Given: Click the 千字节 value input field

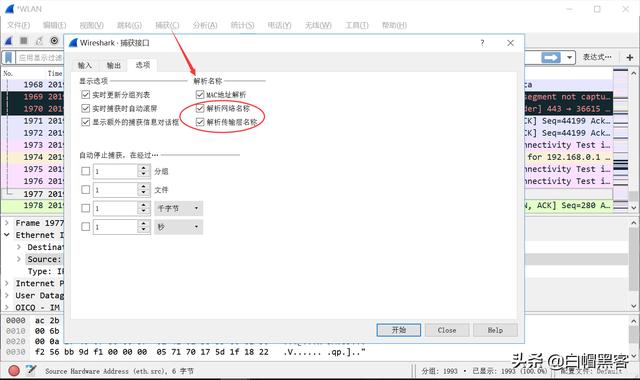Looking at the screenshot, I should [116, 208].
